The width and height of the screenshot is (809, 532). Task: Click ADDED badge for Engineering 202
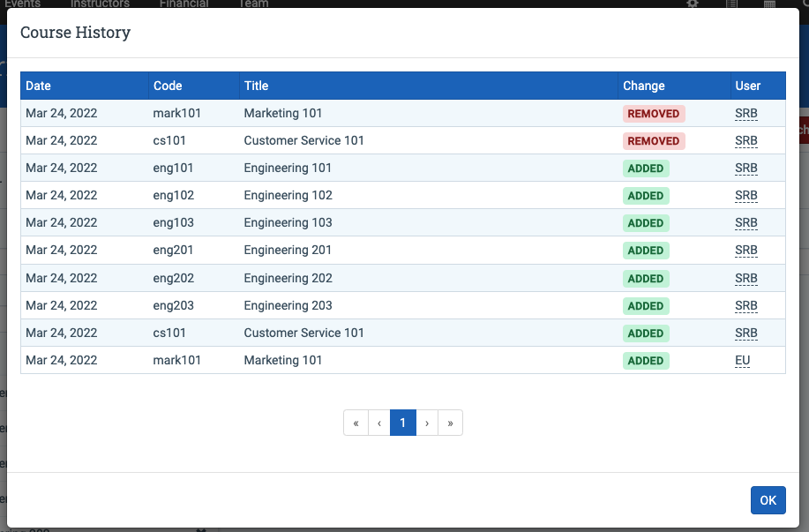click(646, 279)
